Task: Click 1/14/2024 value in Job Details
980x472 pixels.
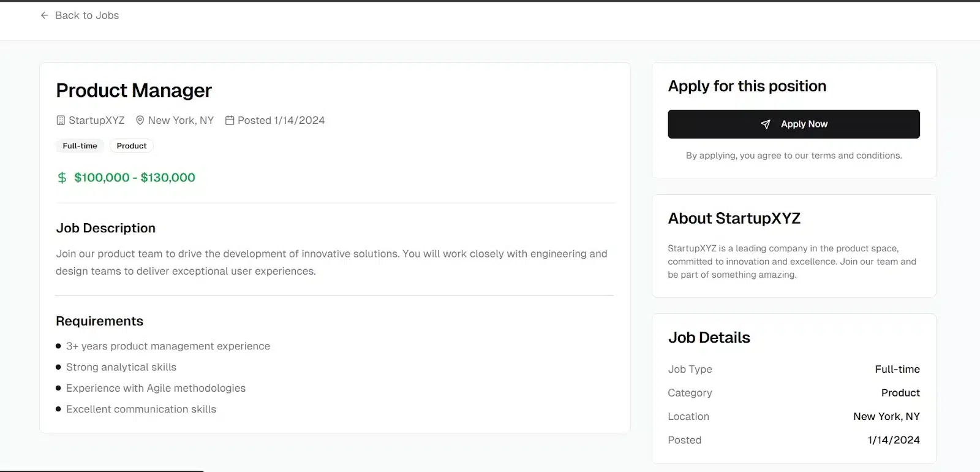Action: click(894, 440)
